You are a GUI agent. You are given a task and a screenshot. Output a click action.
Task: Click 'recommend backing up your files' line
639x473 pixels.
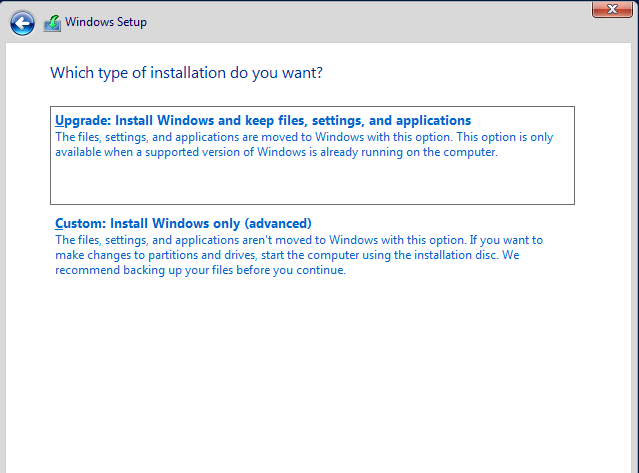pos(201,270)
